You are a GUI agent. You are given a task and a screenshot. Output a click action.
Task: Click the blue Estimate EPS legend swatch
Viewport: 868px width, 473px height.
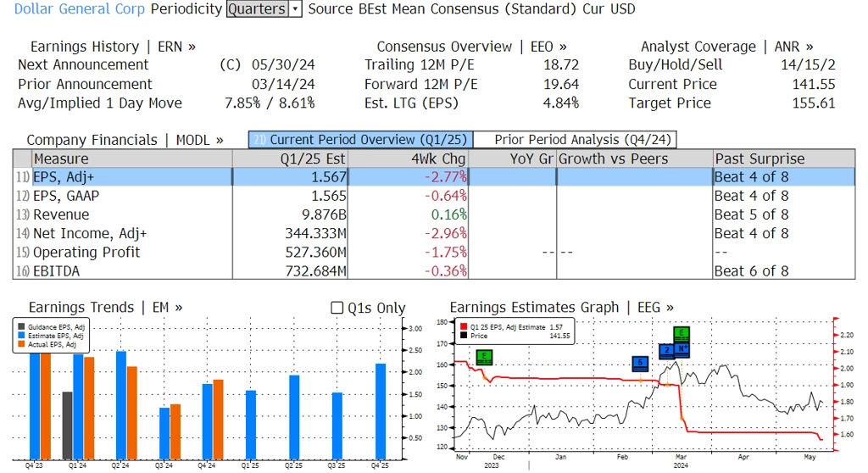click(x=21, y=336)
